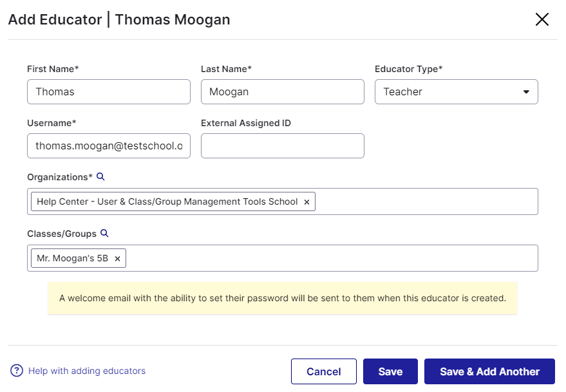Image resolution: width=566 pixels, height=392 pixels.
Task: Click the Last Name field containing Moogan
Action: pos(282,91)
